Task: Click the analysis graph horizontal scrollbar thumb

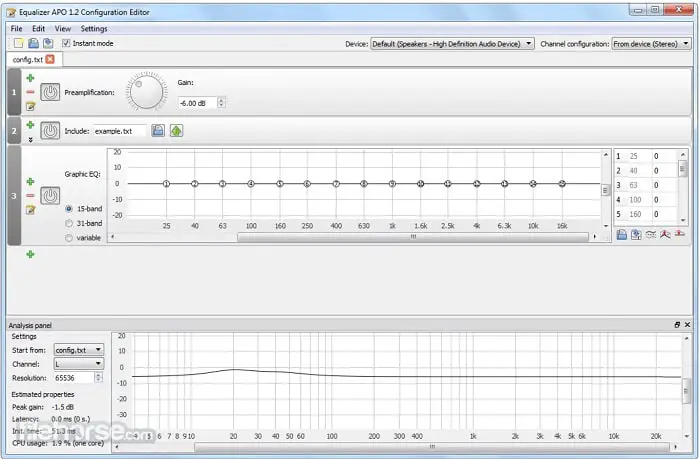Action: click(432, 446)
